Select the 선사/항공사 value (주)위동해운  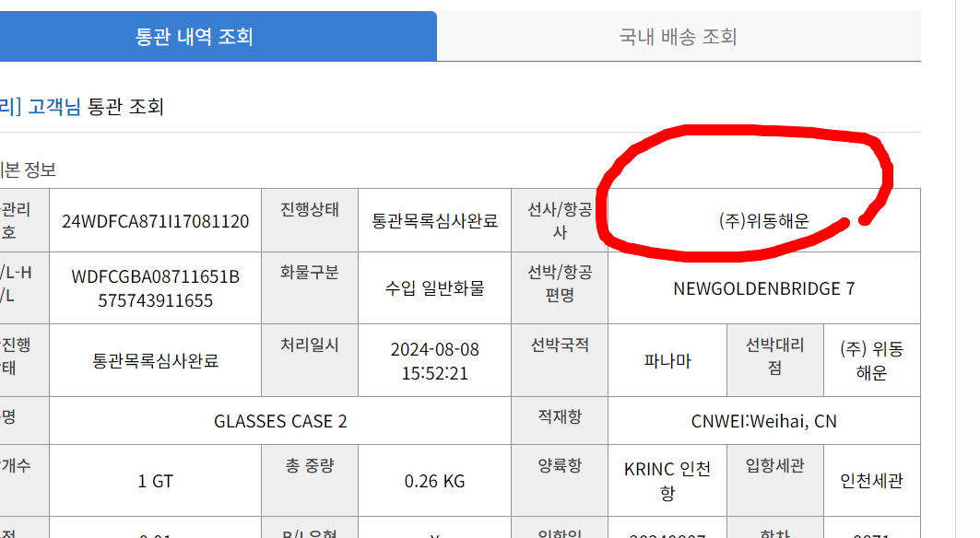click(763, 221)
